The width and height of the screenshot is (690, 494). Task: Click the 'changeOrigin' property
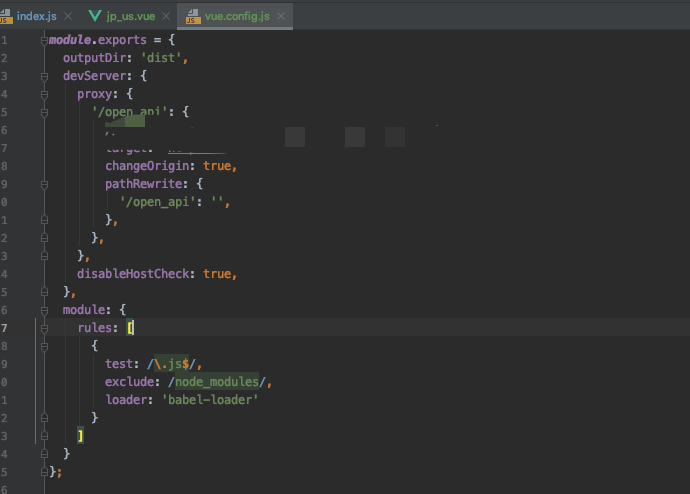tap(147, 166)
